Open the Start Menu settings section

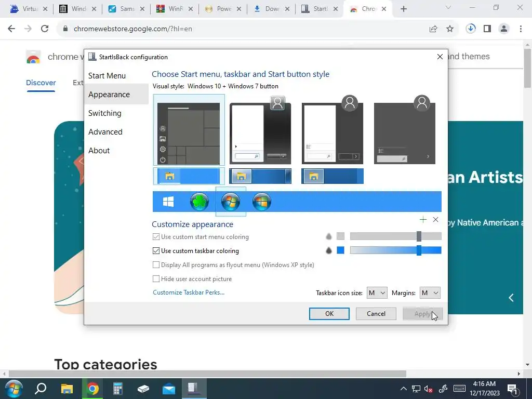[107, 76]
